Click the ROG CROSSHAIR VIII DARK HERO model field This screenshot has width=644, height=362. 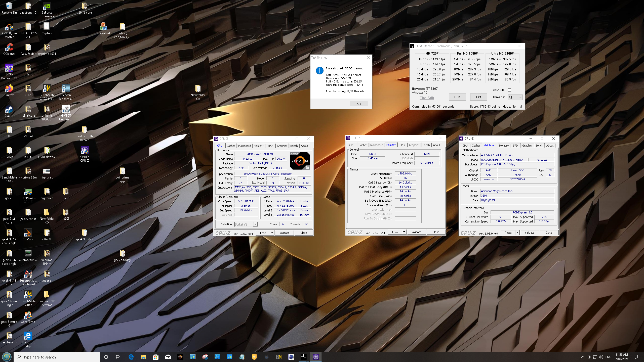point(504,160)
